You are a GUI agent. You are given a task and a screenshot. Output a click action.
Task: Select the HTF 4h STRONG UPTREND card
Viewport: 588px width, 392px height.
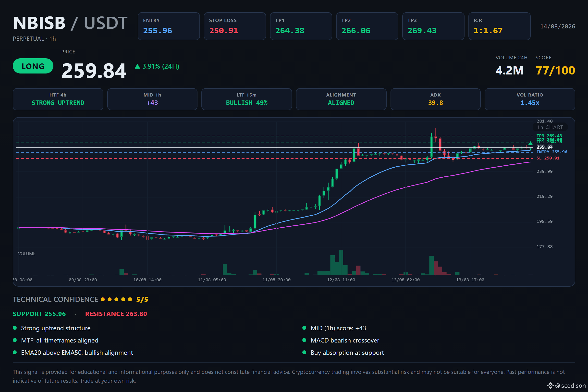point(58,99)
